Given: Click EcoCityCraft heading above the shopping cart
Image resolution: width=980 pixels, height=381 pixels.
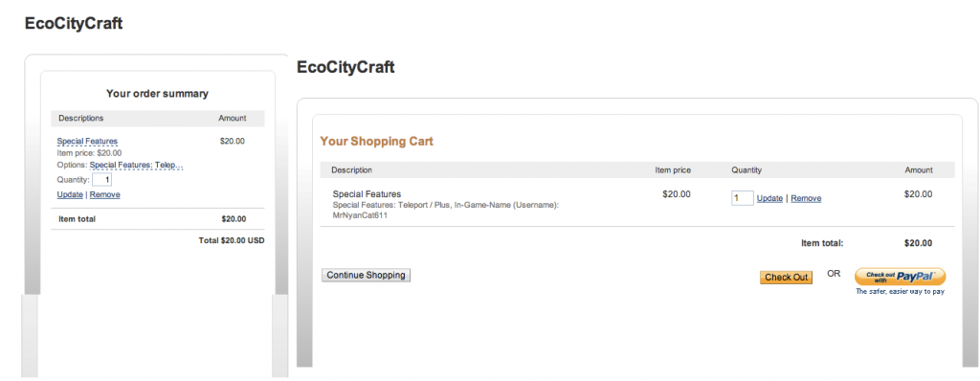Looking at the screenshot, I should tap(345, 67).
